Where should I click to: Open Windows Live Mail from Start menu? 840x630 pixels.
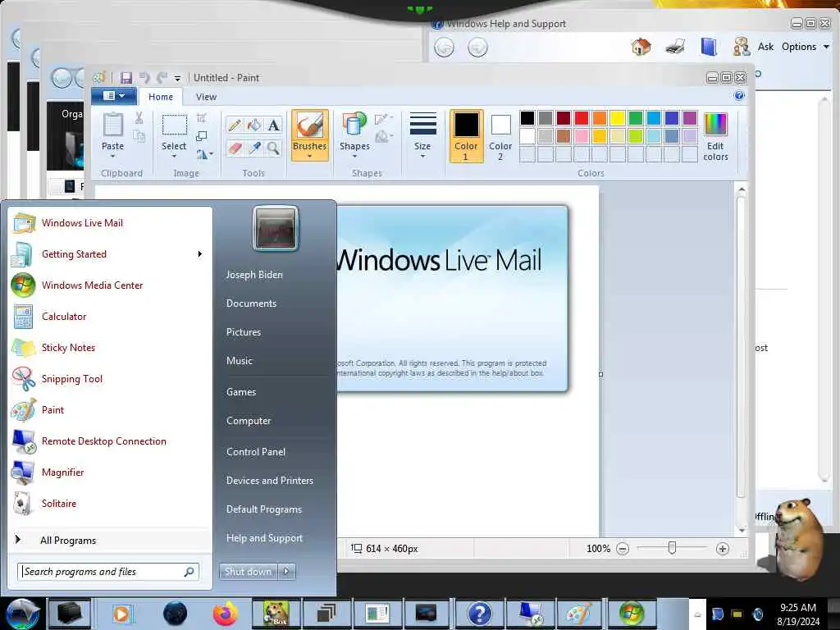[x=110, y=223]
